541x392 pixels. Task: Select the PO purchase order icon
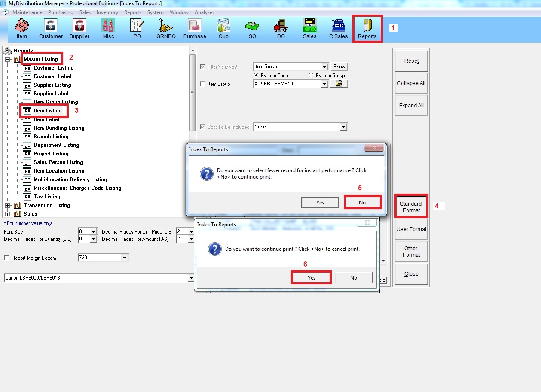(x=137, y=28)
